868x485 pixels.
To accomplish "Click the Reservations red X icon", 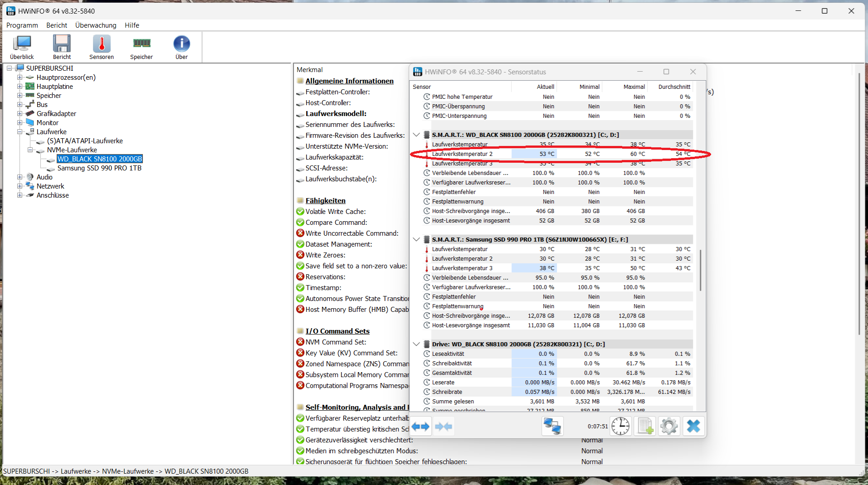I will 300,277.
